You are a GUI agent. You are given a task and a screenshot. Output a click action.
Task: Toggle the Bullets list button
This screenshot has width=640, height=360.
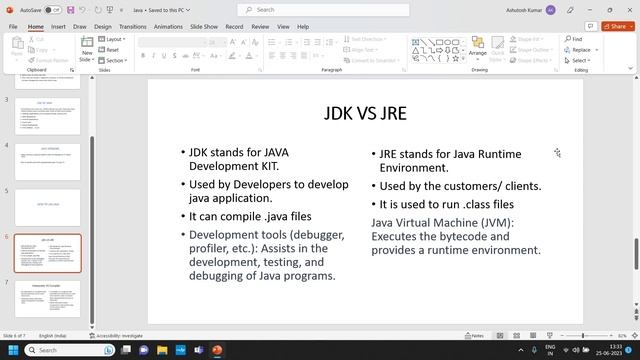[x=271, y=42]
